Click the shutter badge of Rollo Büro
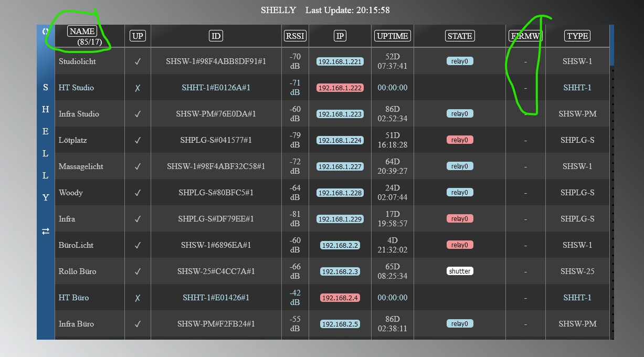The image size is (644, 357). pyautogui.click(x=460, y=271)
